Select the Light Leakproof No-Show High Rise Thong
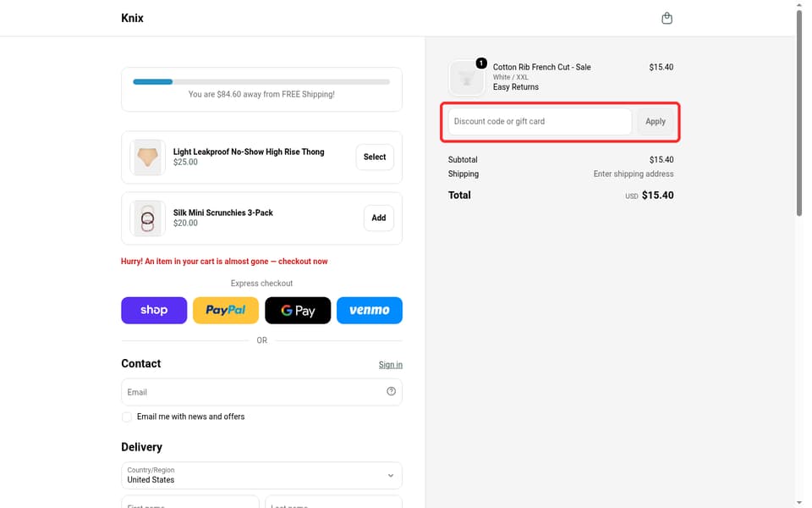This screenshot has width=812, height=508. pyautogui.click(x=375, y=157)
